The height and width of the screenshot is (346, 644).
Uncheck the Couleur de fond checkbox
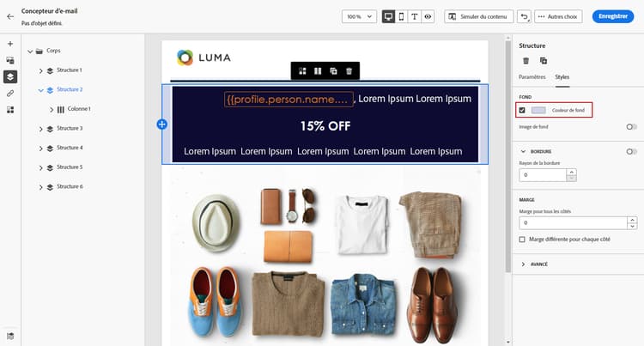tap(522, 110)
